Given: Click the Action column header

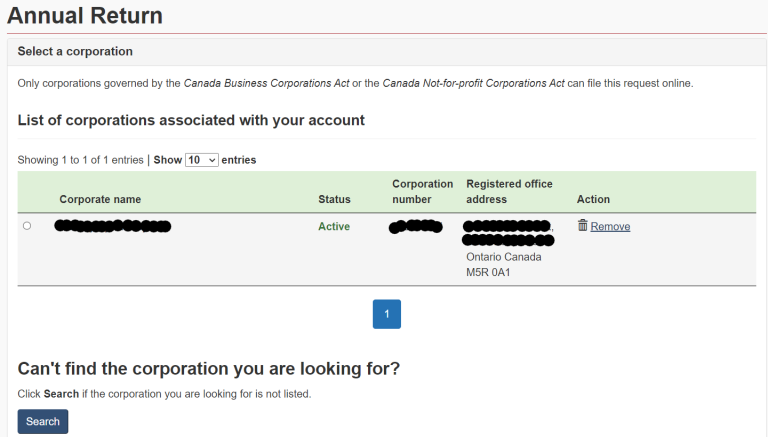Looking at the screenshot, I should point(593,200).
